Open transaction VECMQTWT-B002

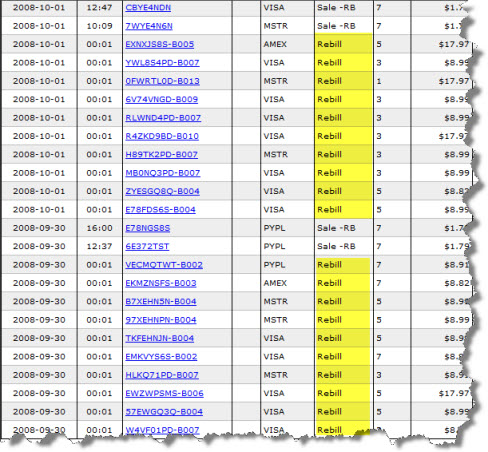tap(164, 265)
